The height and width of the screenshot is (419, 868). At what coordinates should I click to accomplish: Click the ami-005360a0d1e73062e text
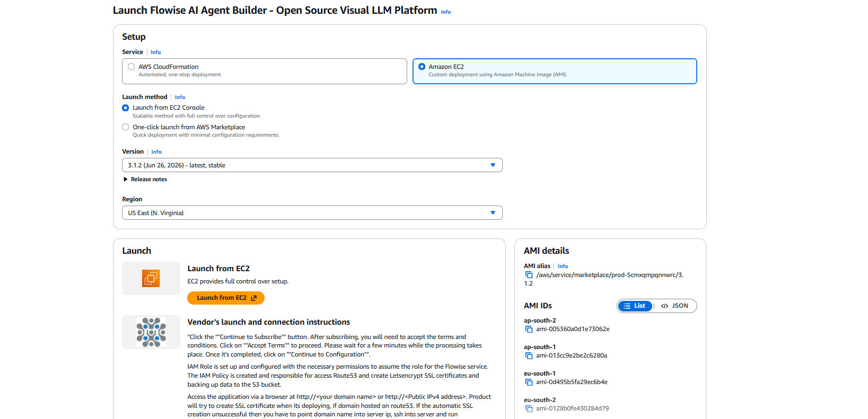[x=573, y=329]
